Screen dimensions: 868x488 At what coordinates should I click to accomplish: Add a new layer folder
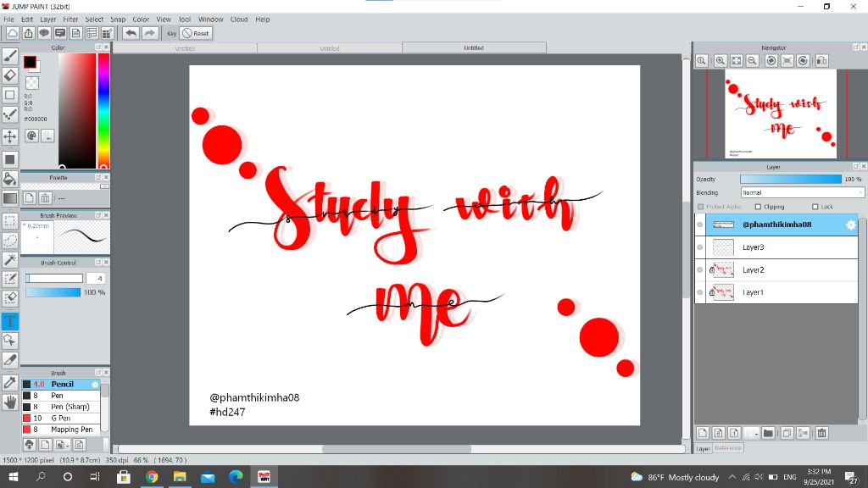768,433
